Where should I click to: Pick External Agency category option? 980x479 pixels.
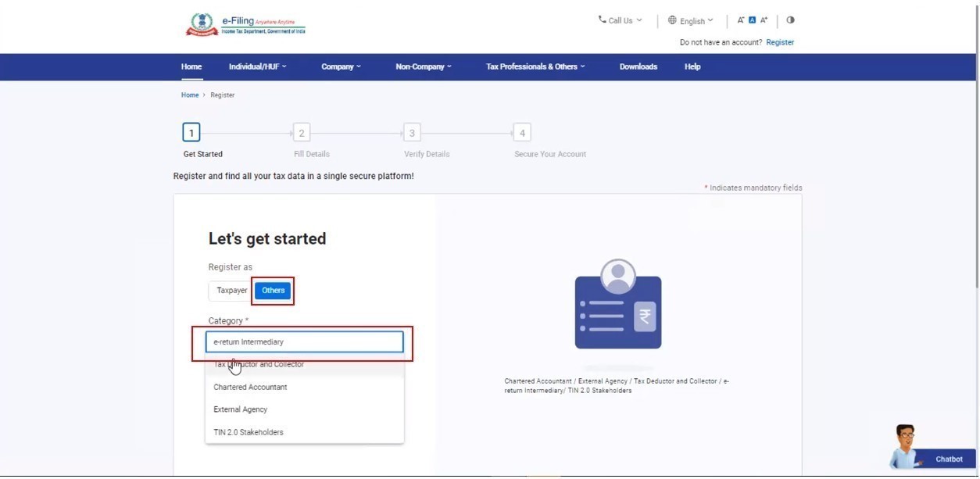241,410
